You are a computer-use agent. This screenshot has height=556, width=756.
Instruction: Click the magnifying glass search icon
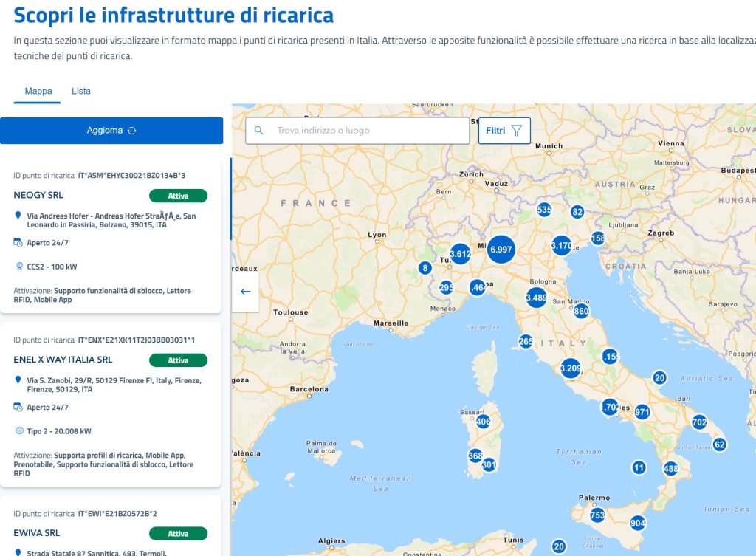pyautogui.click(x=259, y=131)
